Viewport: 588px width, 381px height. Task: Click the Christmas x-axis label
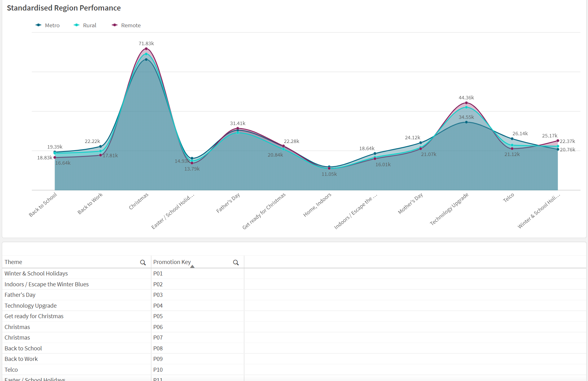(x=138, y=201)
